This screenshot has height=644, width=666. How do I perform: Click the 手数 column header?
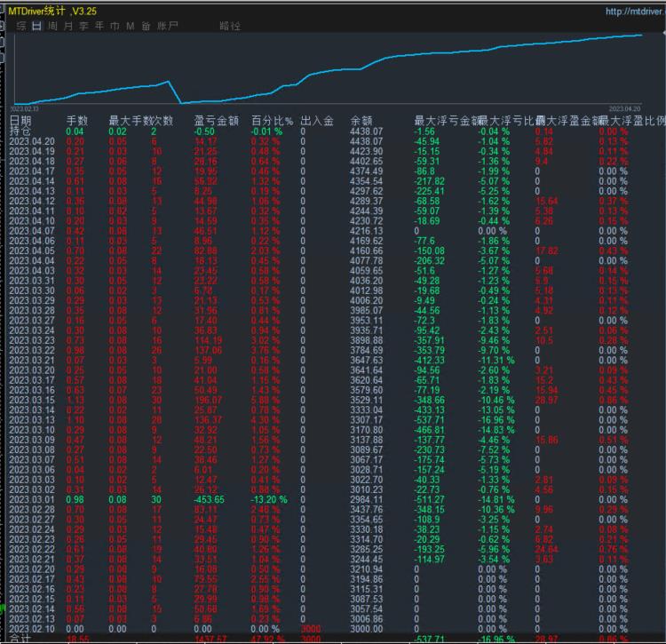[77, 121]
